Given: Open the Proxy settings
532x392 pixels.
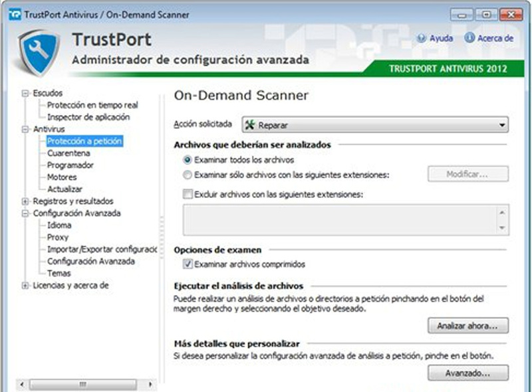Looking at the screenshot, I should pos(58,237).
